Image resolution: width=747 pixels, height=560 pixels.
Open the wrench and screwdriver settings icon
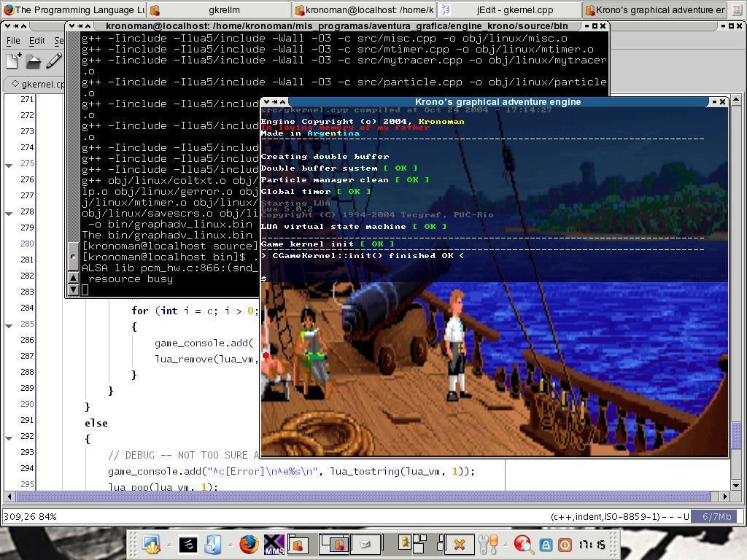488,544
